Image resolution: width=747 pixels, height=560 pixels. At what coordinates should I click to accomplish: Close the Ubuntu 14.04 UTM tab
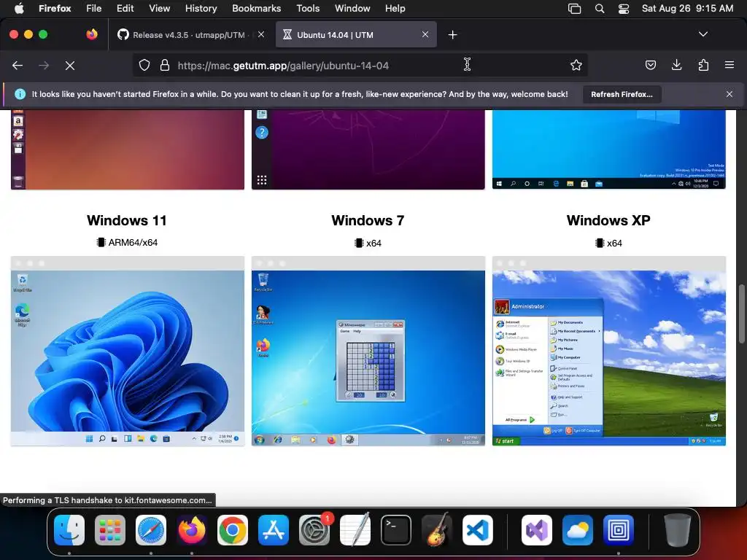(x=425, y=34)
